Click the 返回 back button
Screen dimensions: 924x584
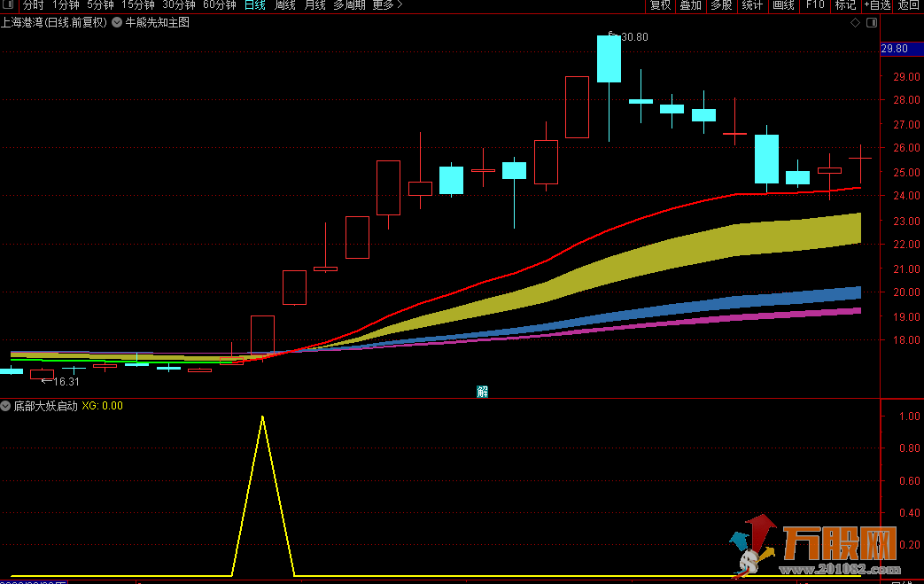(909, 5)
